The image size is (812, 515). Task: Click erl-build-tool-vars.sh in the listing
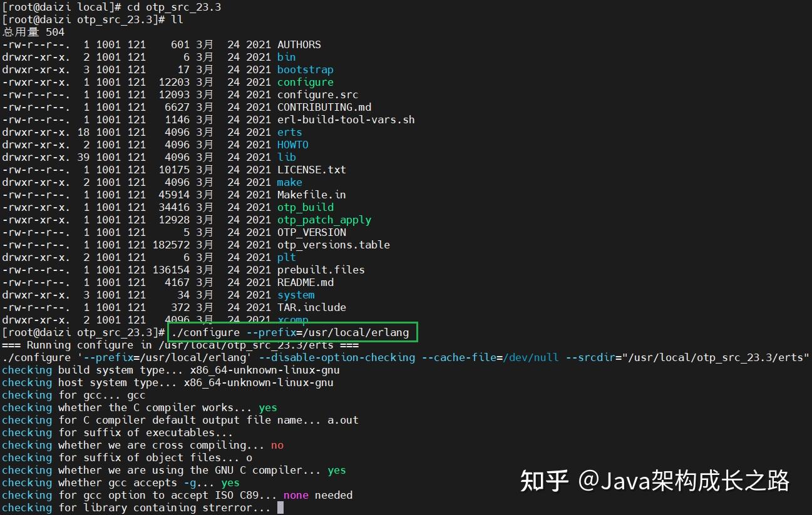coord(346,120)
